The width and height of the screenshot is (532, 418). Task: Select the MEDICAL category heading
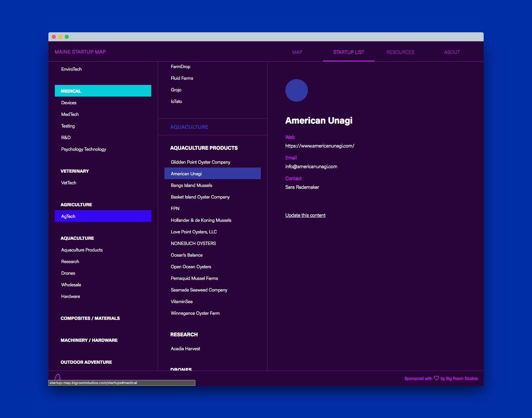pos(103,91)
